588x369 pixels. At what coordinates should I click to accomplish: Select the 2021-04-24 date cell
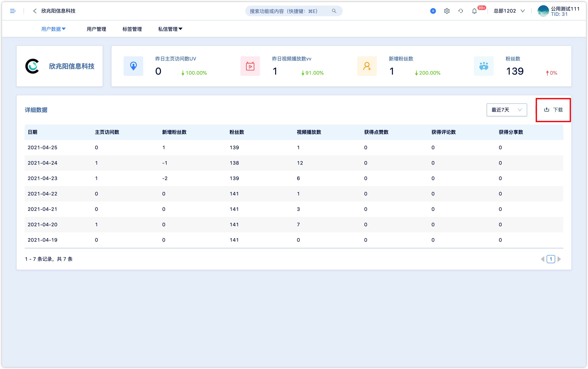coord(42,163)
